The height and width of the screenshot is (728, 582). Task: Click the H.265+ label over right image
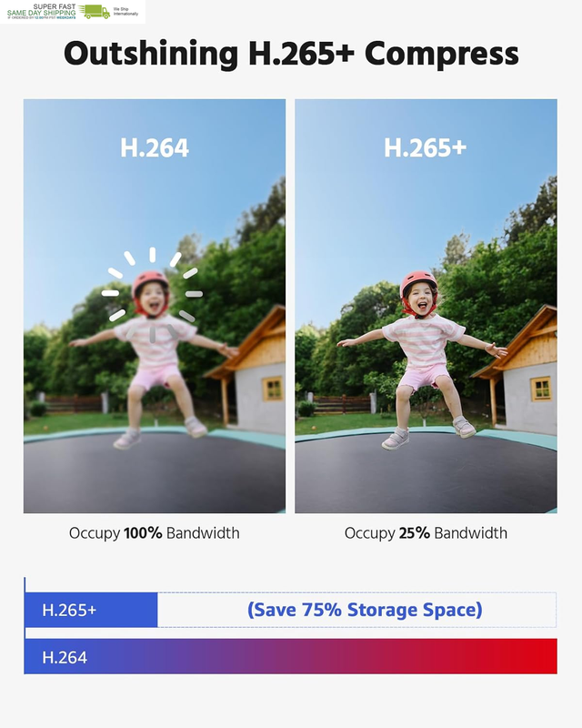coord(425,147)
